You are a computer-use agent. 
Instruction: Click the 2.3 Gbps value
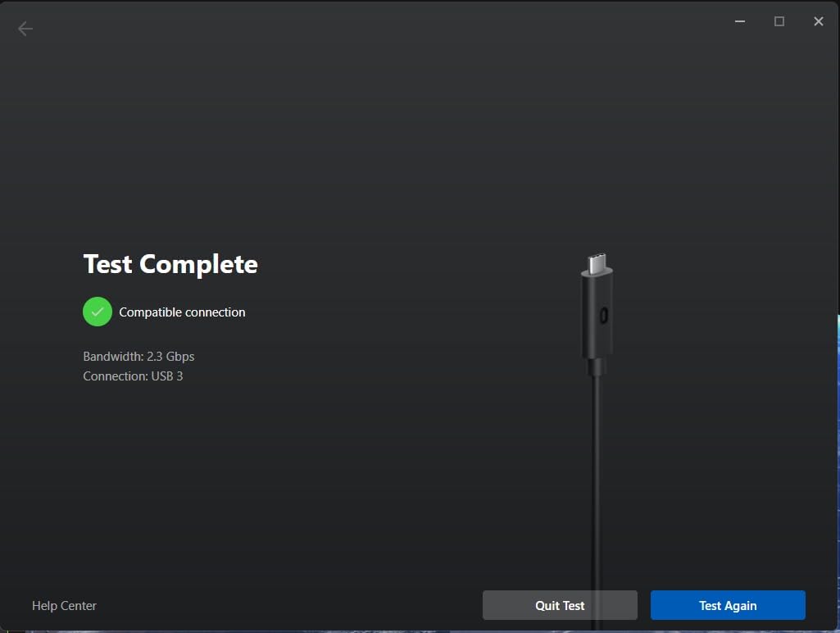click(170, 357)
